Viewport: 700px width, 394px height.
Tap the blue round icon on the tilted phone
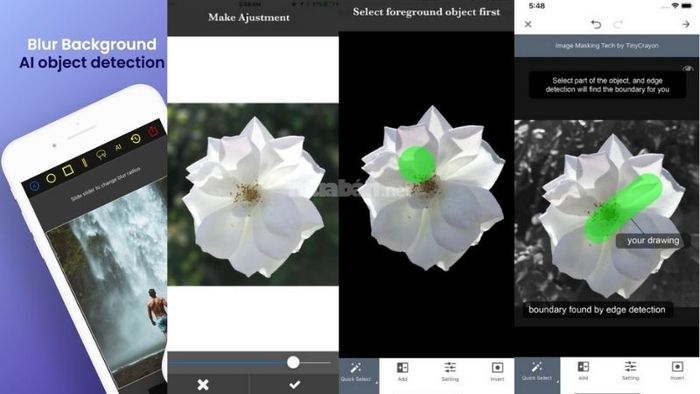(34, 186)
